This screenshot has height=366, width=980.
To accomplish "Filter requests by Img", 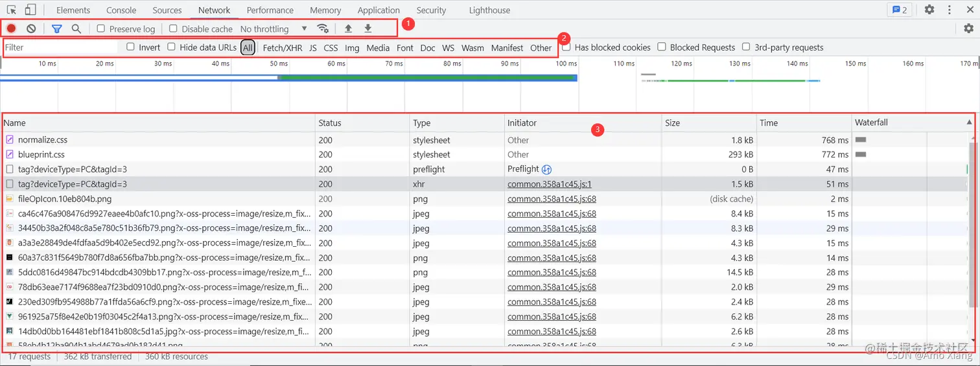I will tap(352, 47).
